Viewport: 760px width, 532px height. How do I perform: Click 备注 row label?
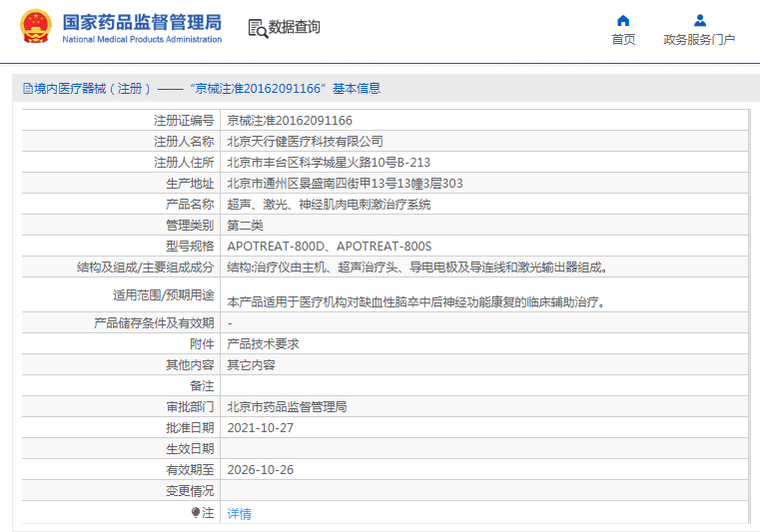click(202, 385)
